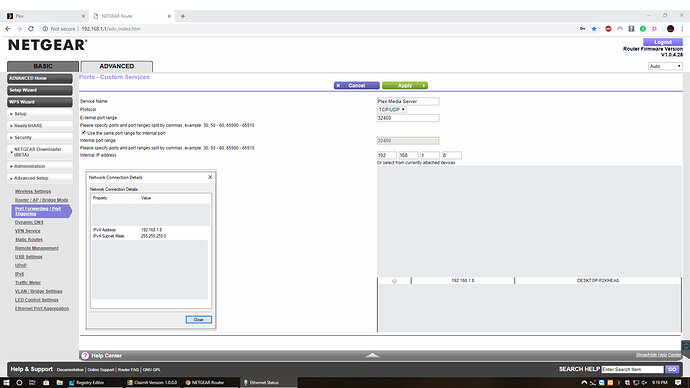This screenshot has width=690, height=388.
Task: Open the saved password key icon
Action: 582,29
